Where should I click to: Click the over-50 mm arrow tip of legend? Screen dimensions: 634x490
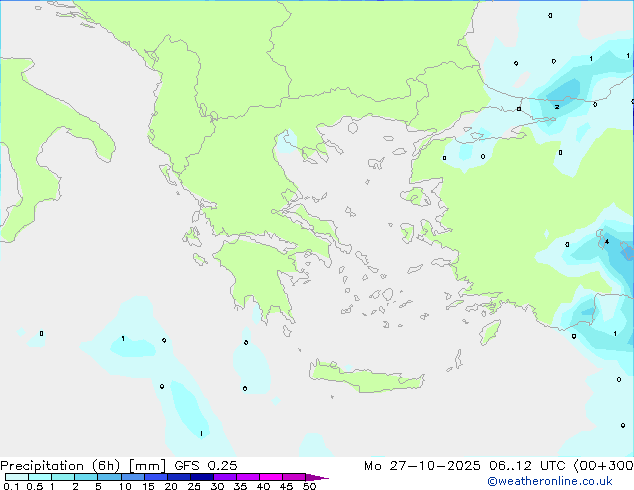[x=317, y=477]
